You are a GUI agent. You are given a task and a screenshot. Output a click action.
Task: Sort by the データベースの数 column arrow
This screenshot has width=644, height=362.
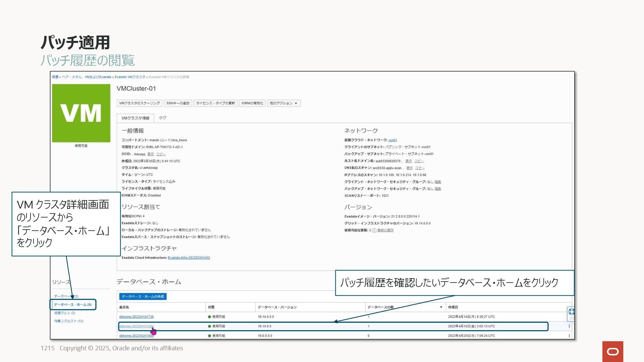(441, 307)
